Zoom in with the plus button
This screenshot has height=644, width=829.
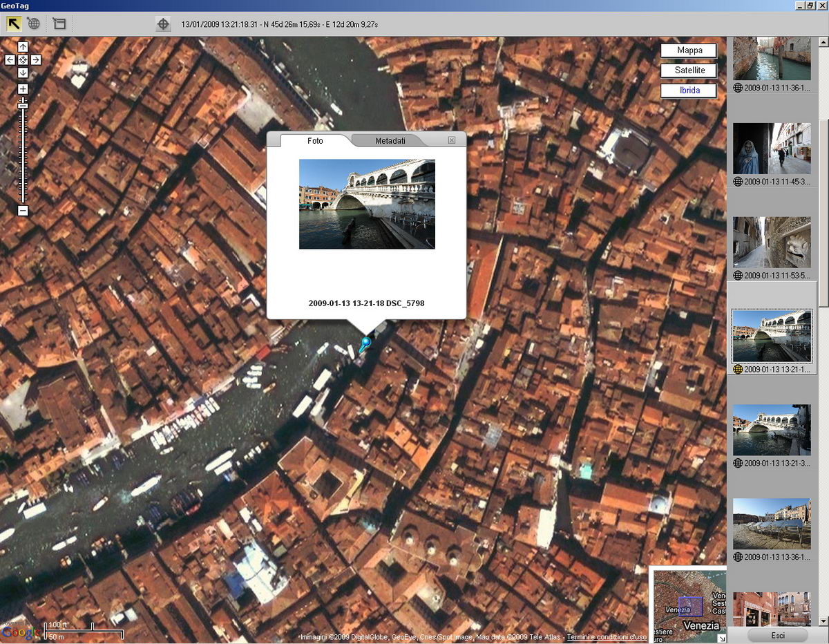point(23,89)
